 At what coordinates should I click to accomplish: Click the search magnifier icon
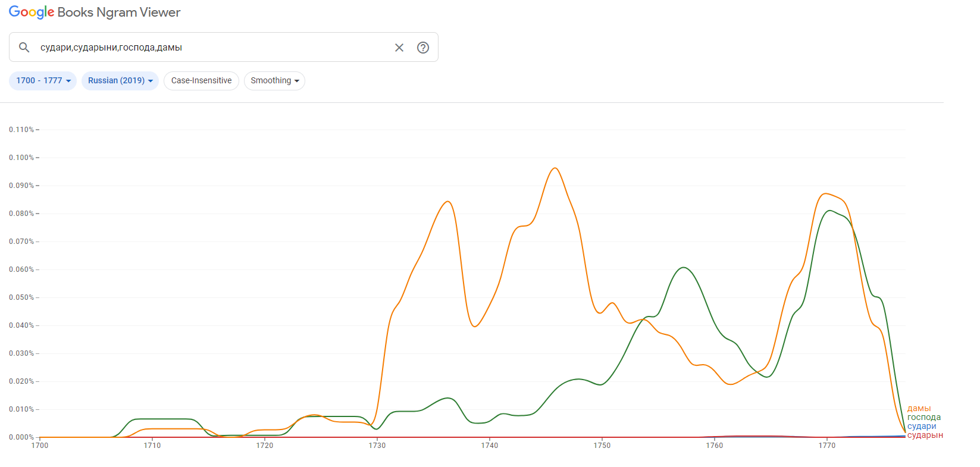[24, 47]
